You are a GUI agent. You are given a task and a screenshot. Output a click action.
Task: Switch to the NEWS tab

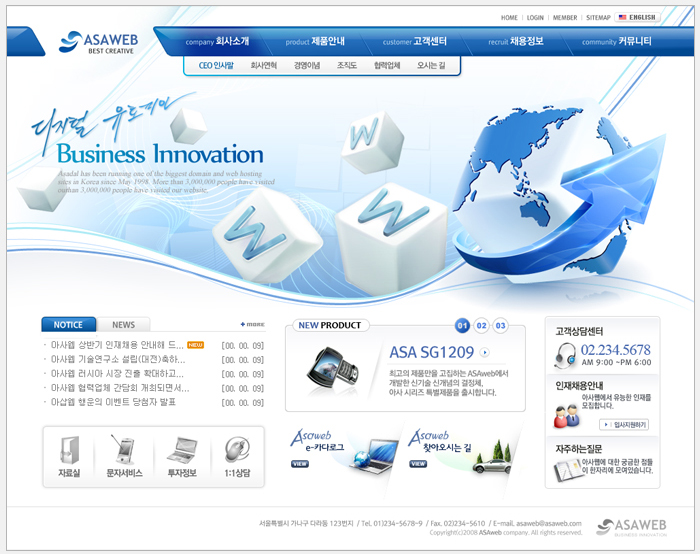pyautogui.click(x=123, y=324)
